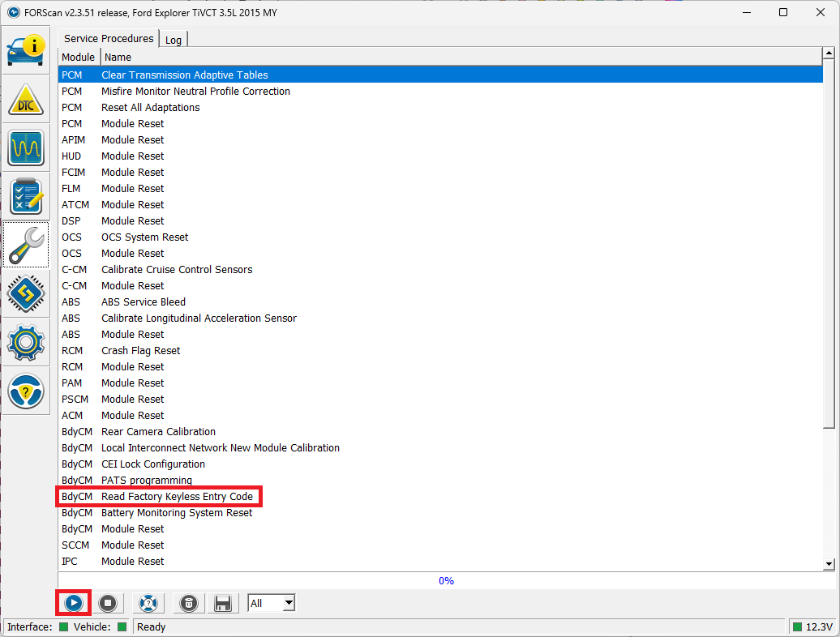
Task: Switch to the Log tab
Action: click(173, 40)
